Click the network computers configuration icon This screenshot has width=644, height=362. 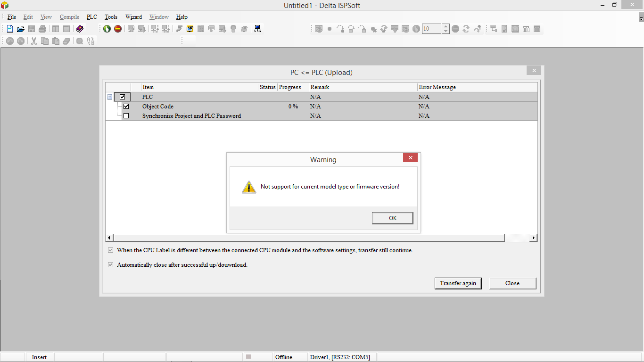point(257,29)
